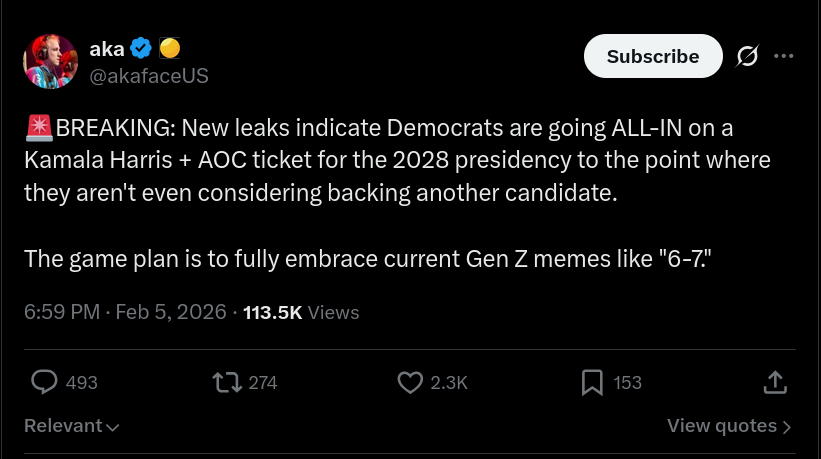The image size is (821, 459).
Task: Click the red siren emoji
Action: tap(38, 128)
